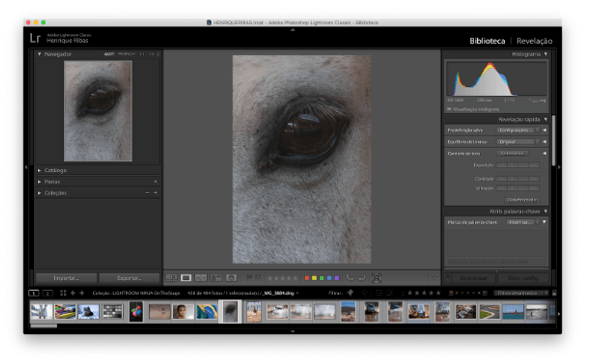Rotate photo counterclockwise from toolbar
Screen dimensions: 604x364
click(x=350, y=277)
